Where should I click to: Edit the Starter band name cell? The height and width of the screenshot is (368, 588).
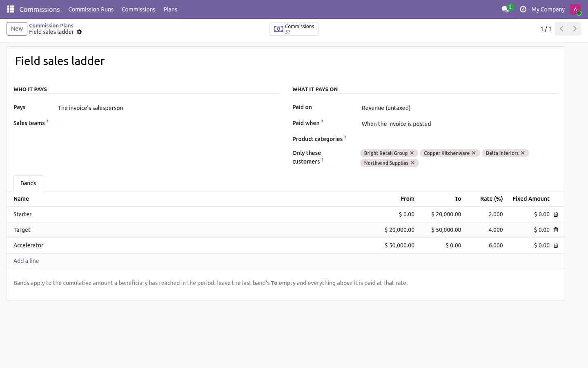pyautogui.click(x=192, y=214)
